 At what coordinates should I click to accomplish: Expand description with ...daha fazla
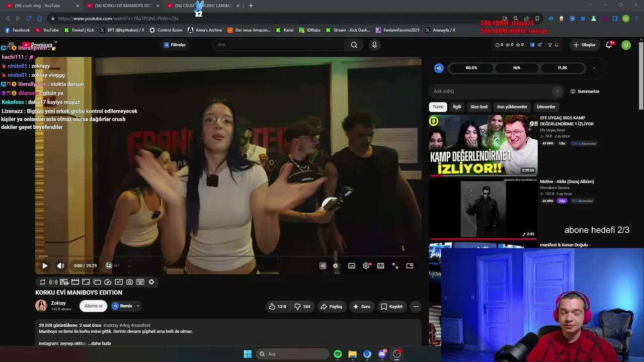coord(100,343)
